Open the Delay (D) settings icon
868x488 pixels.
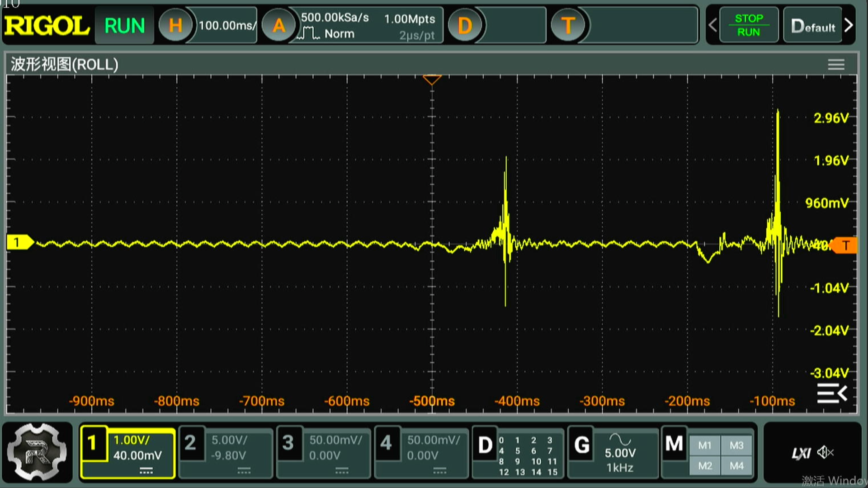[465, 26]
